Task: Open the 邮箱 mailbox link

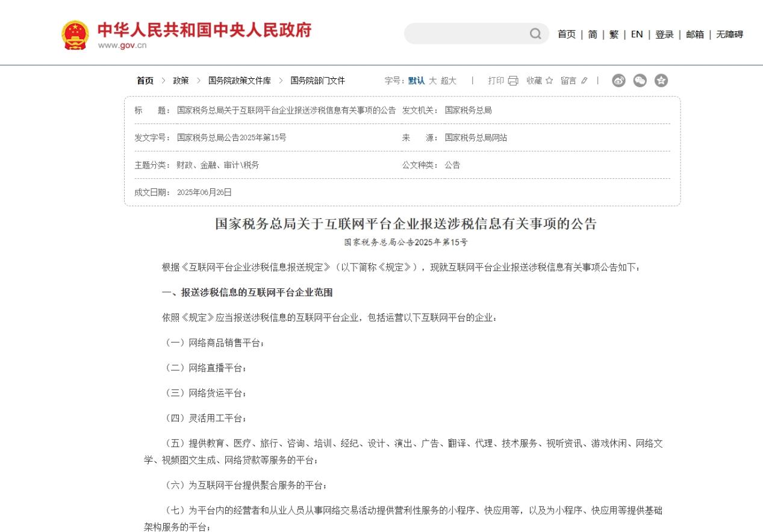Action: (693, 35)
